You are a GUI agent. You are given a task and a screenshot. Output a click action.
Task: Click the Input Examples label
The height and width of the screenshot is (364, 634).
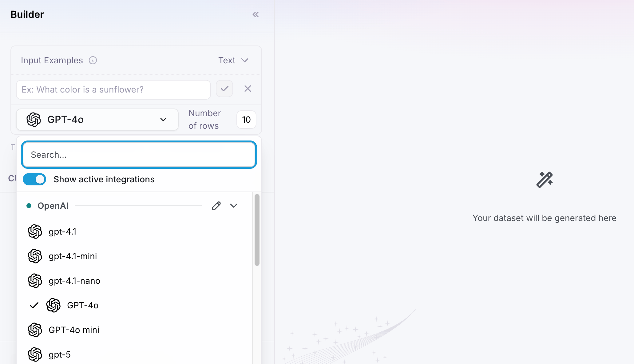(52, 60)
